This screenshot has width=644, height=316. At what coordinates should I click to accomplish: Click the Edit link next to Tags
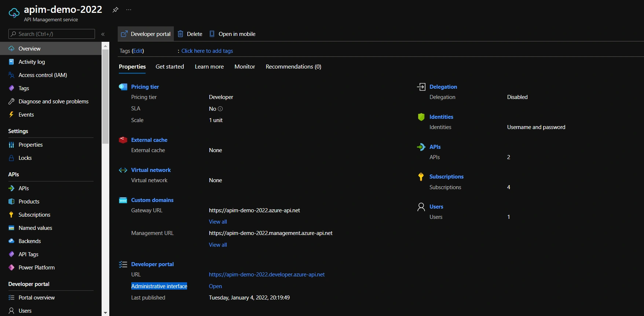pos(138,51)
